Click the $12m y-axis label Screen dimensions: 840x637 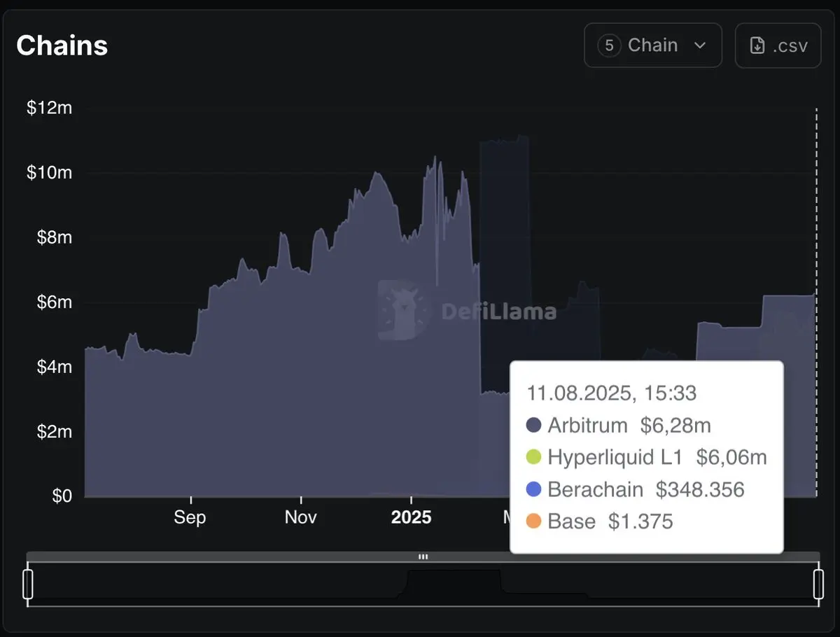click(x=49, y=108)
